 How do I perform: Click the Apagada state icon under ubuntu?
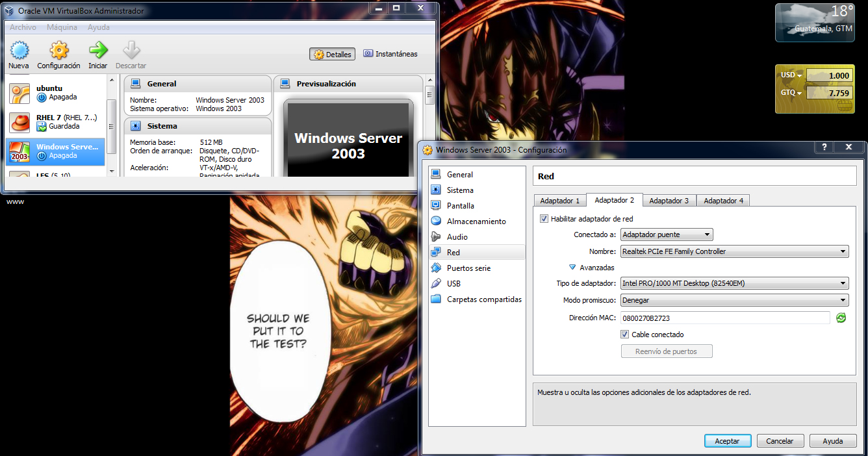[x=42, y=97]
